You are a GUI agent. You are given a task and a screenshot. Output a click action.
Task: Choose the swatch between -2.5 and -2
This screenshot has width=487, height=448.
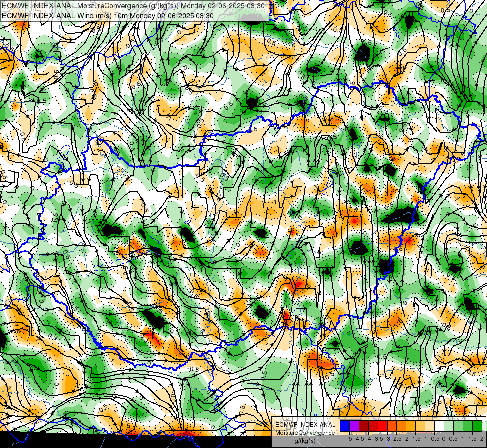coord(401,426)
